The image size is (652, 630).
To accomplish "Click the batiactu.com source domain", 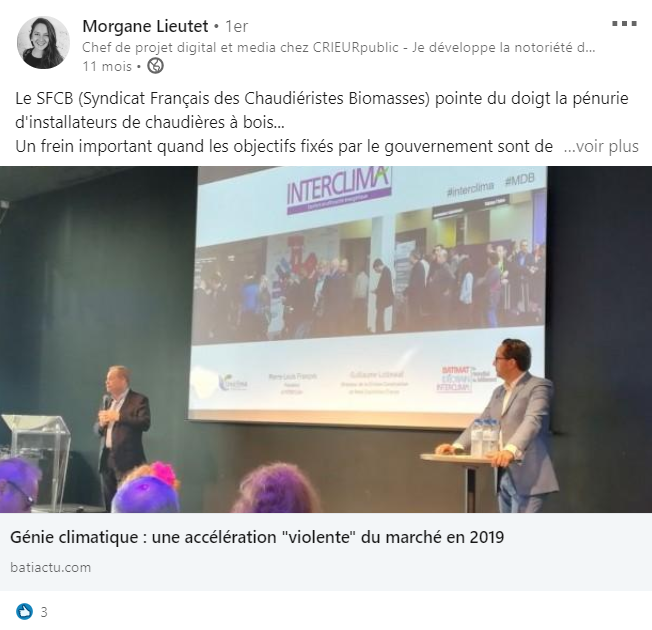I will 50,567.
